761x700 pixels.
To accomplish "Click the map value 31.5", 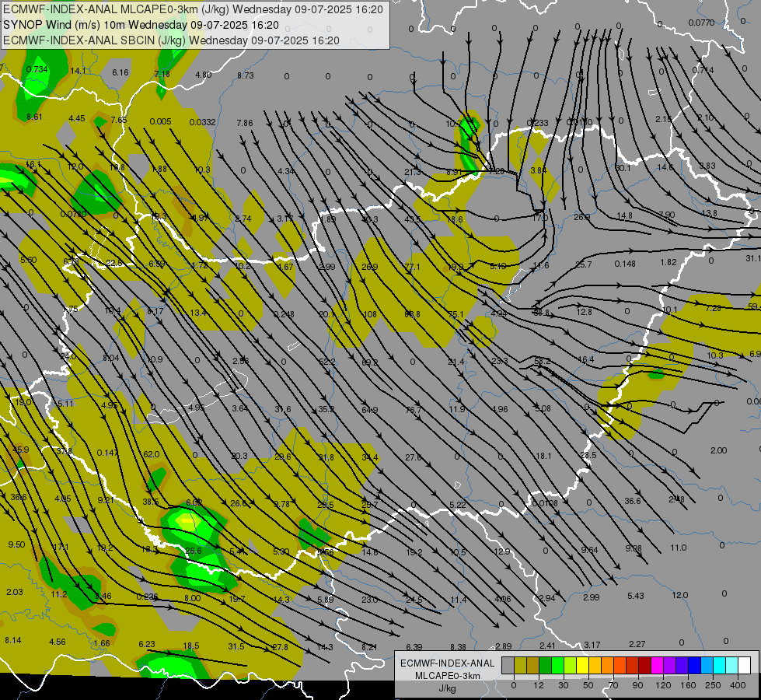I will tap(236, 646).
